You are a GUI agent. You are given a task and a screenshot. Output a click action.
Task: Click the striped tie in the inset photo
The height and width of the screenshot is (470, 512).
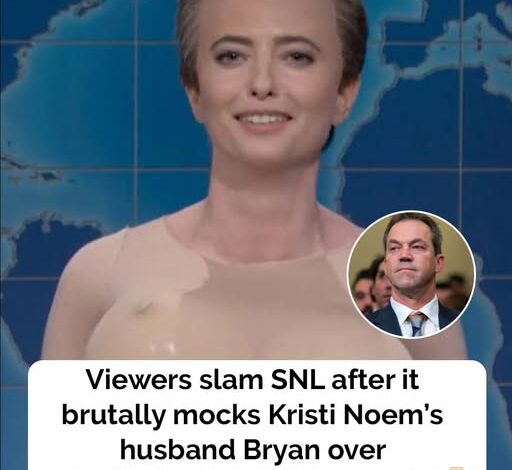click(416, 322)
